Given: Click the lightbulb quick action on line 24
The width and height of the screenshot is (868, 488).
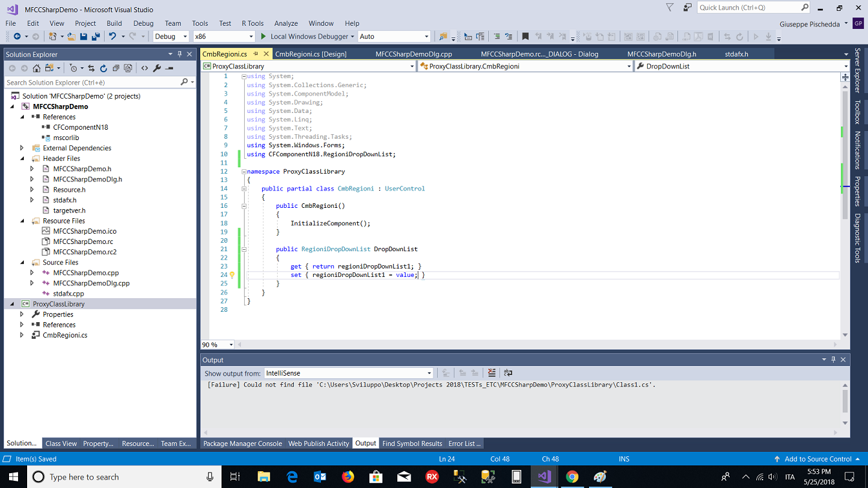Looking at the screenshot, I should click(x=232, y=275).
